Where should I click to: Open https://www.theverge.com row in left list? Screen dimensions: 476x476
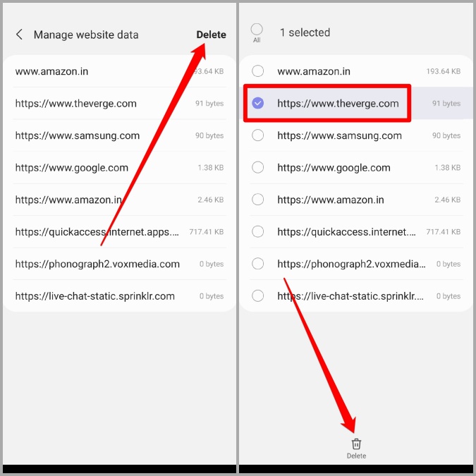pos(119,104)
